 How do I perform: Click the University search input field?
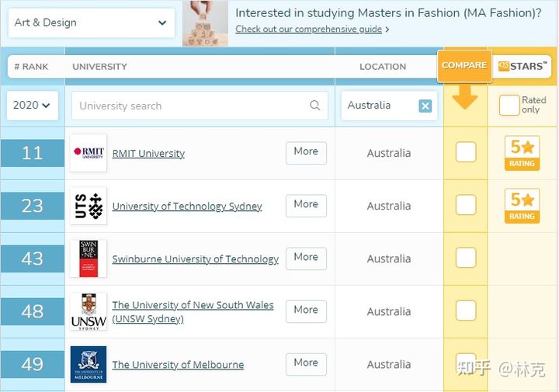click(200, 106)
